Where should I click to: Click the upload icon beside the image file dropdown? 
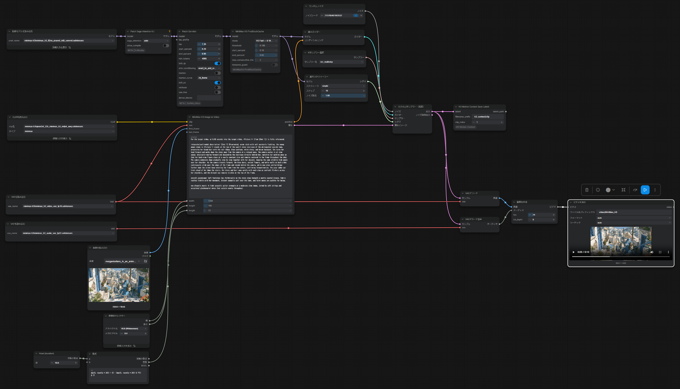pyautogui.click(x=145, y=262)
